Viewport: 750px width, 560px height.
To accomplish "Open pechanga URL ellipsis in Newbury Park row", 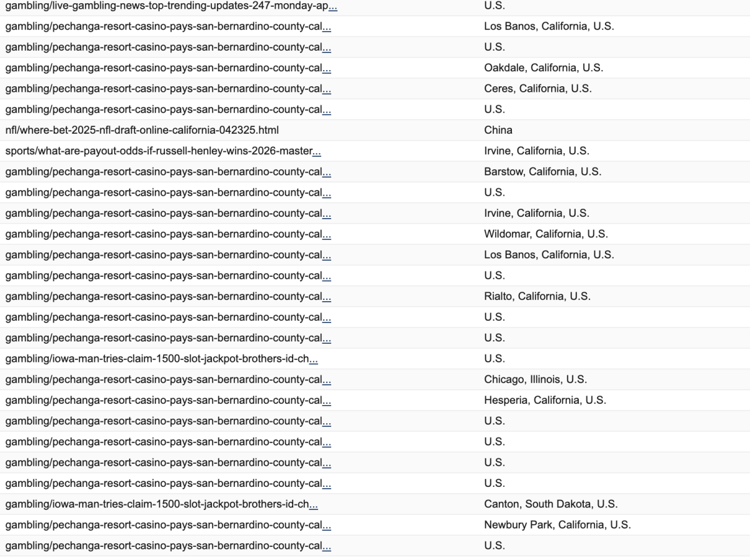I will (327, 525).
